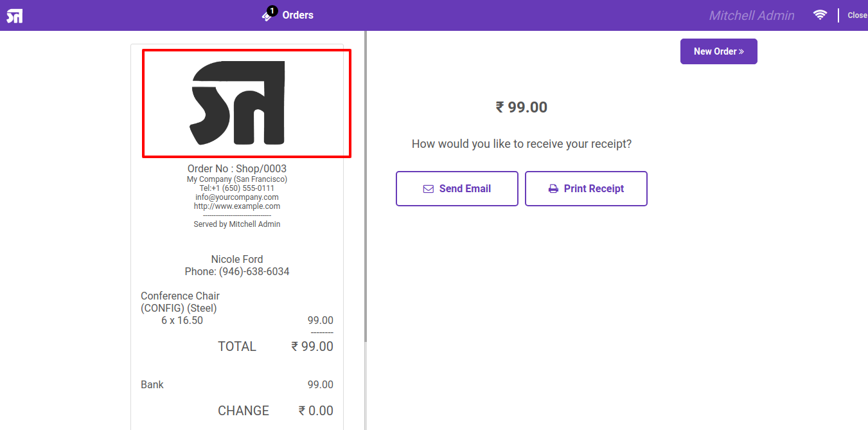
Task: Choose Print Receipt option
Action: pyautogui.click(x=586, y=188)
